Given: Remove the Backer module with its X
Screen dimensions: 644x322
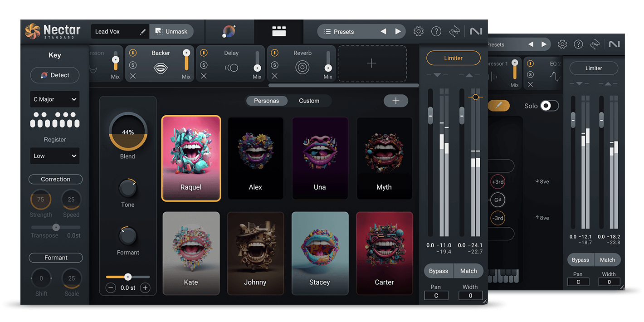Looking at the screenshot, I should [133, 76].
